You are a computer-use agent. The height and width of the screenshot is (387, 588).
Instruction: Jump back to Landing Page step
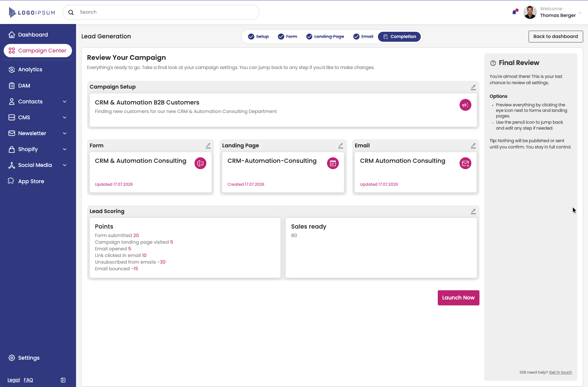[325, 37]
